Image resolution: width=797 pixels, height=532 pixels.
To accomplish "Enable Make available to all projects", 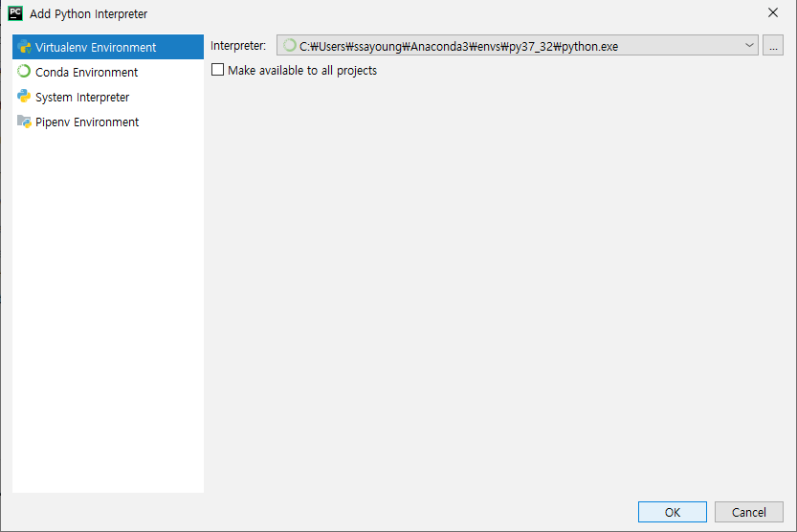I will pyautogui.click(x=217, y=70).
